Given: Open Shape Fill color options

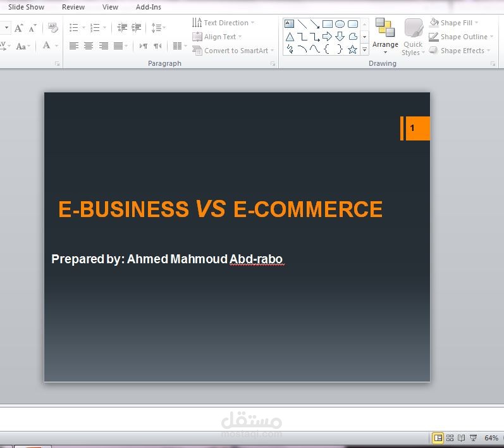Looking at the screenshot, I should pos(454,23).
